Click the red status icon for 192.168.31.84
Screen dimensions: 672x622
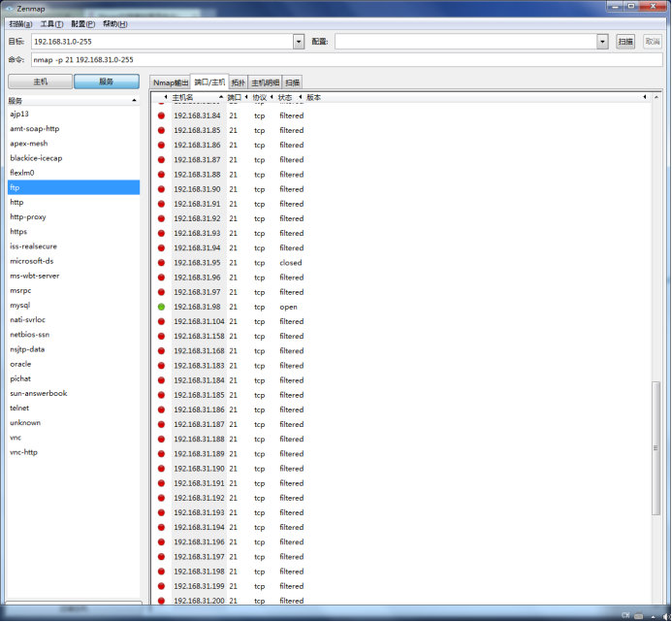click(x=161, y=115)
